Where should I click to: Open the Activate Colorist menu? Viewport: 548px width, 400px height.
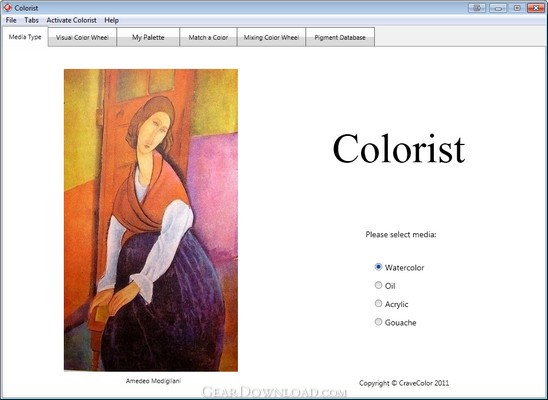coord(71,20)
